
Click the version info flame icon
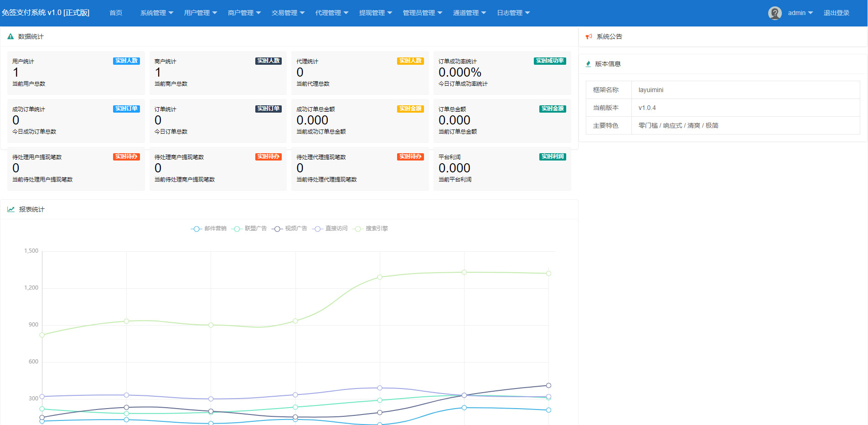tap(588, 64)
